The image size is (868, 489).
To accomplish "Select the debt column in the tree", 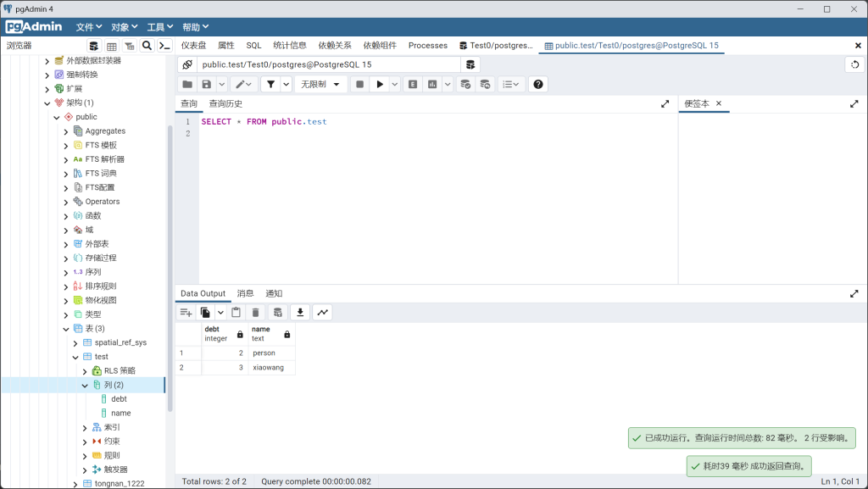I will point(119,399).
